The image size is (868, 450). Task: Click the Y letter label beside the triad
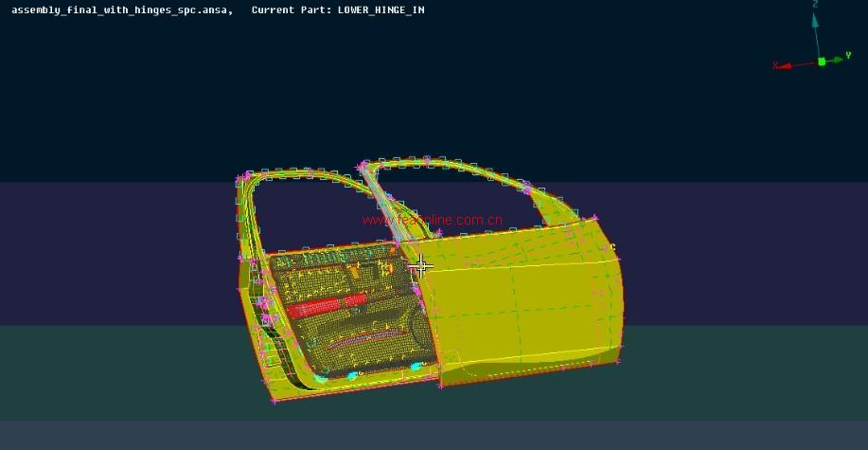coord(848,56)
